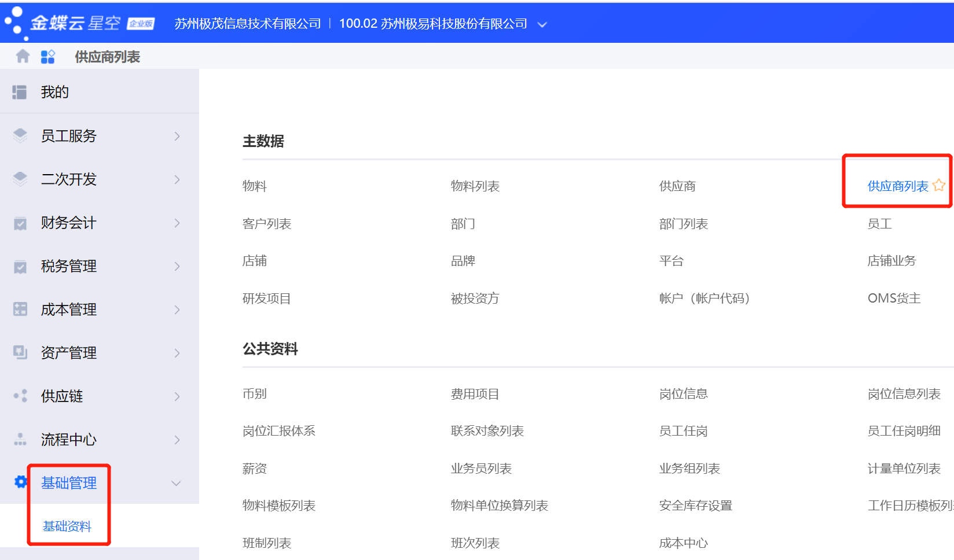Open the 物料单位换算列表 link
This screenshot has width=954, height=560.
tap(500, 506)
